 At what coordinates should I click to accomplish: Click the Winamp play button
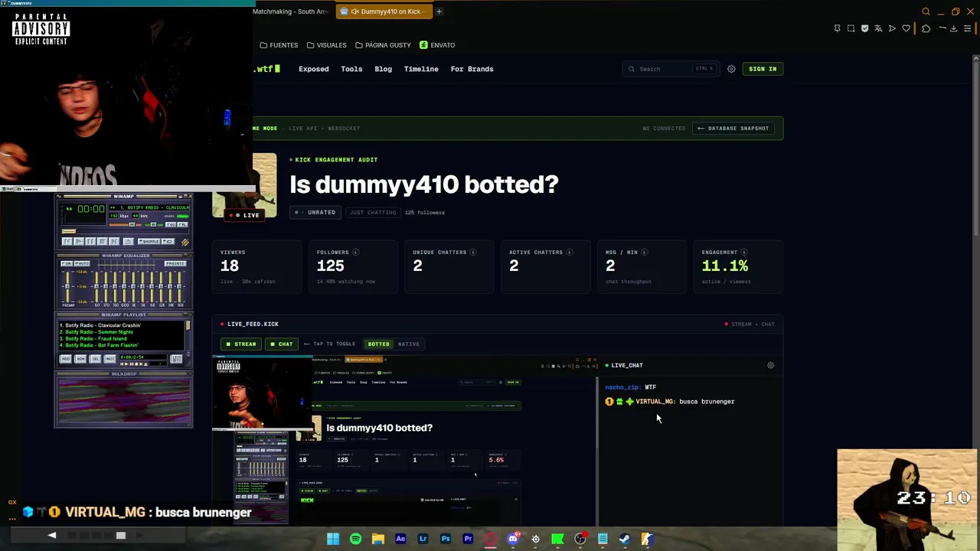[79, 241]
